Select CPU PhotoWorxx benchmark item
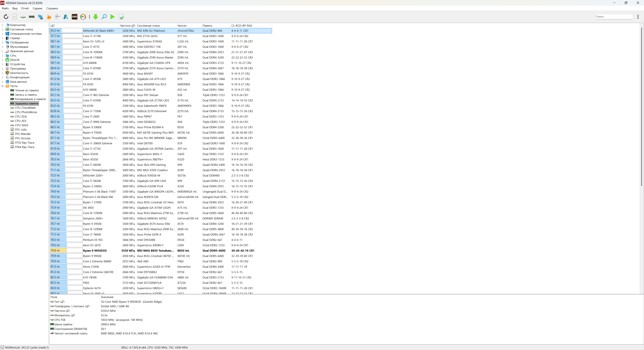Image resolution: width=644 pixels, height=350 pixels. click(26, 112)
